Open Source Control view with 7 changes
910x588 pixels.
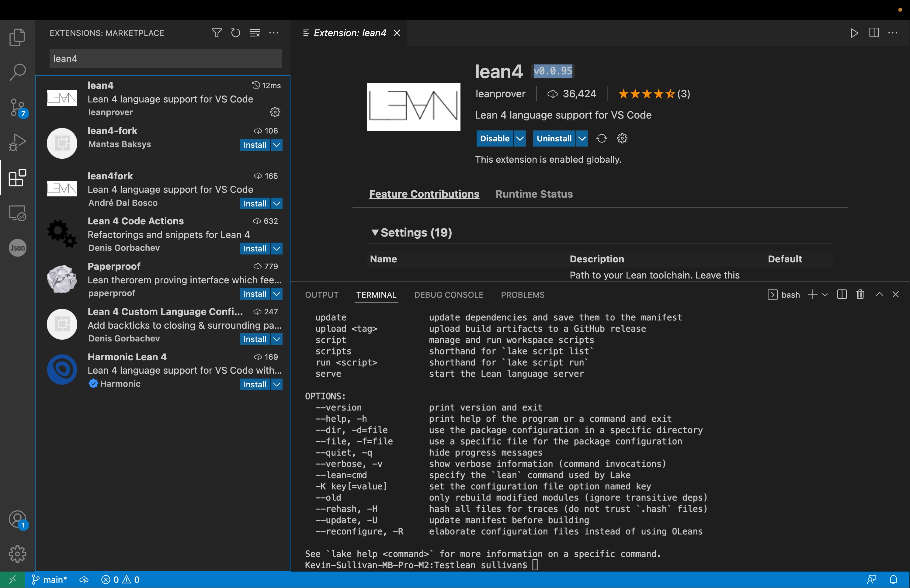pyautogui.click(x=17, y=107)
